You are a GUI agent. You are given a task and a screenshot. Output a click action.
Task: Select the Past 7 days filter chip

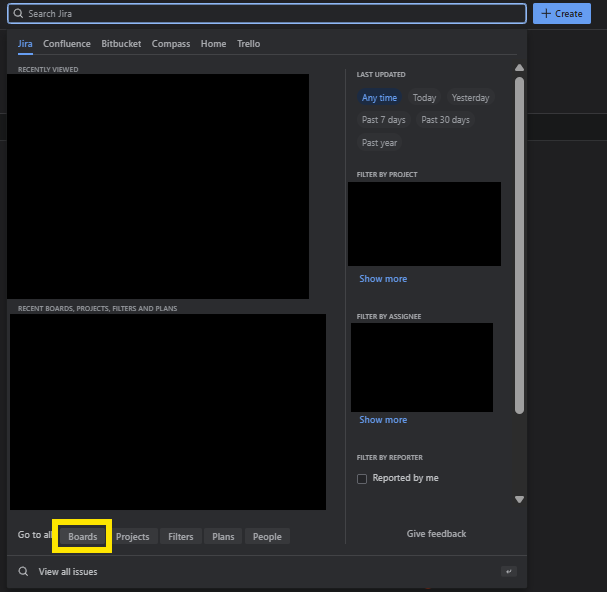(x=383, y=120)
